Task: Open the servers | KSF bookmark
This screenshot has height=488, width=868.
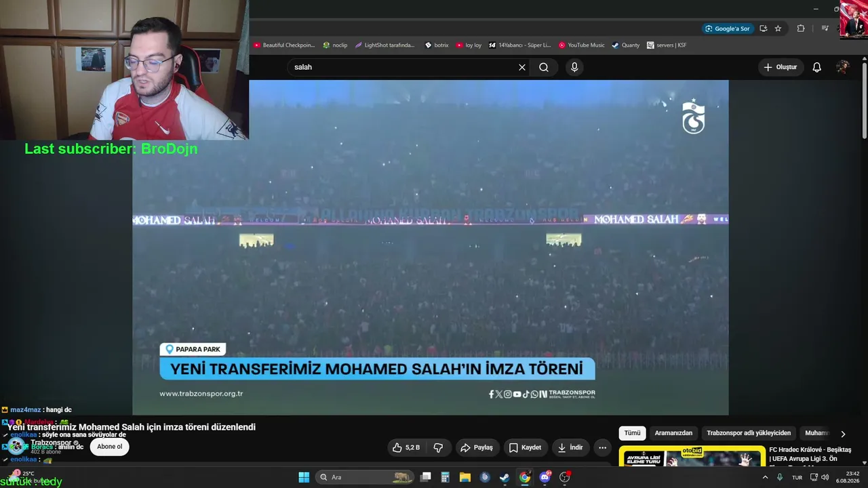Action: (x=667, y=45)
